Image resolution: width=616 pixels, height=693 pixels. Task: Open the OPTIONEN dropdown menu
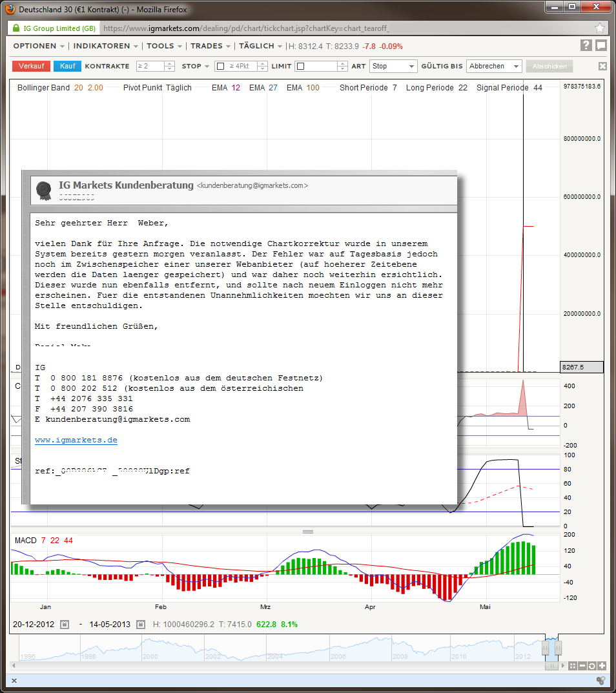[39, 46]
